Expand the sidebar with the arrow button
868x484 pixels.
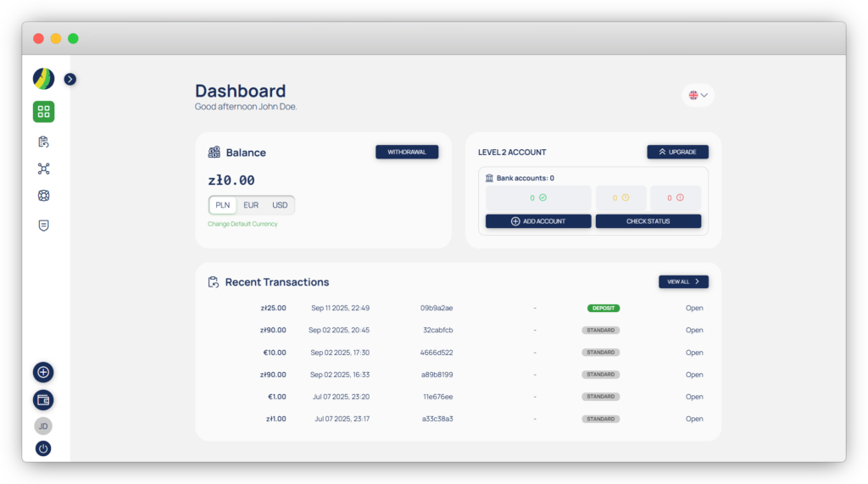(70, 79)
